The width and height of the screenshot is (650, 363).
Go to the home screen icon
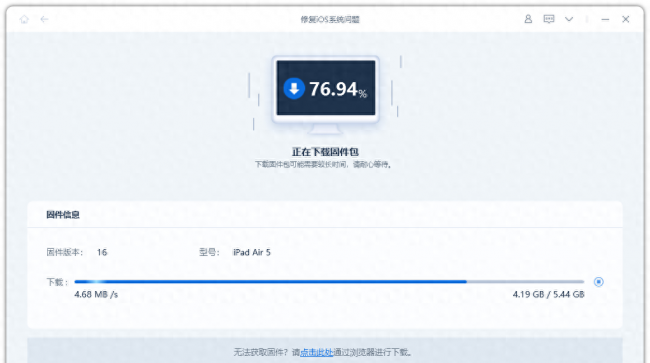pyautogui.click(x=24, y=19)
